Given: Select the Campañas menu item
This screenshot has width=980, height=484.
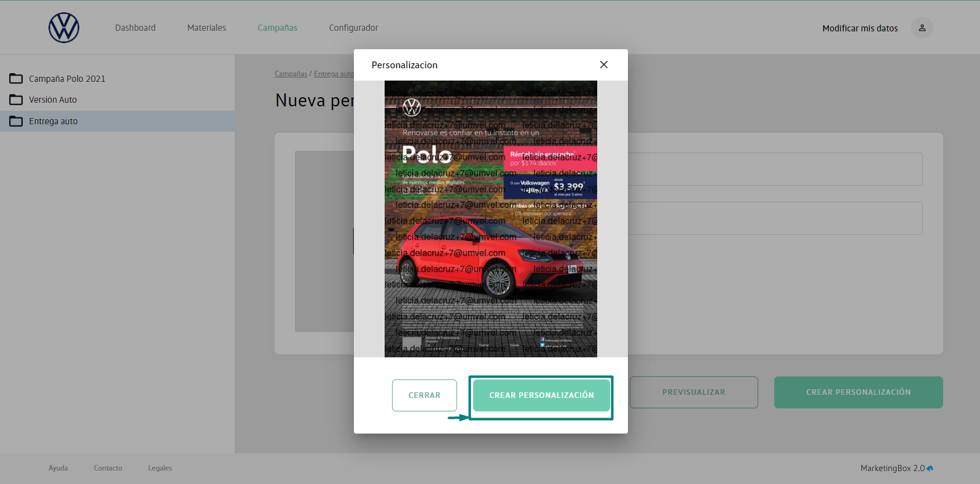Looking at the screenshot, I should [277, 28].
